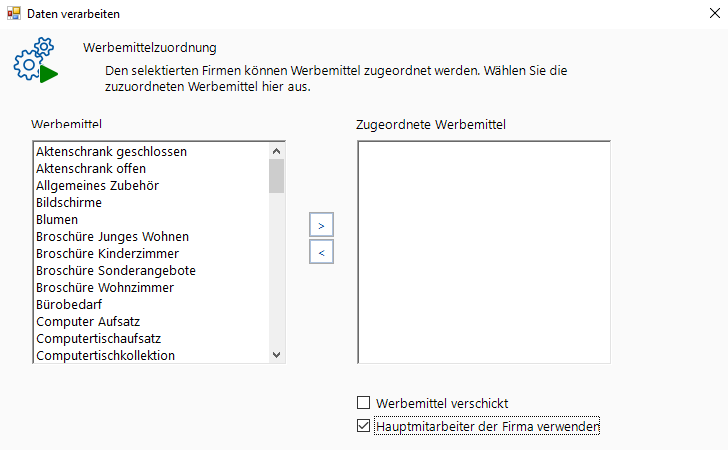Select Broschüre Kinderzimmer entry
The image size is (728, 450).
[x=105, y=254]
